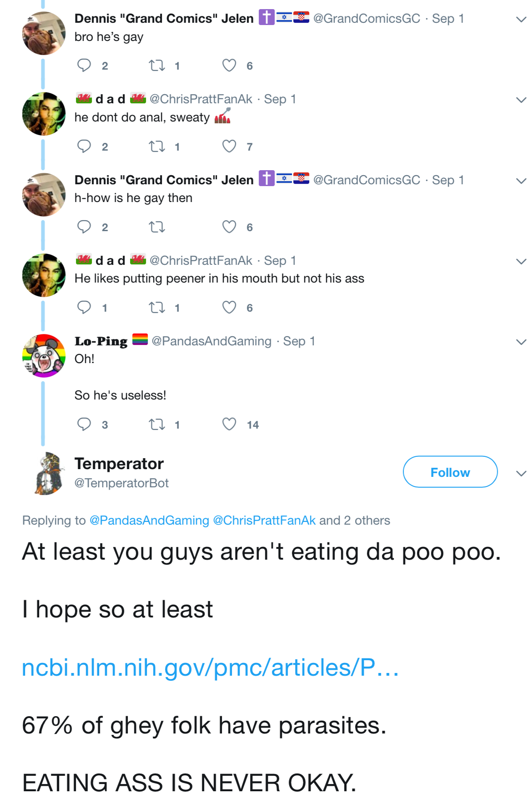The width and height of the screenshot is (532, 809).
Task: Retweet Lo-Ping's "So he's useless!" tweet
Action: click(x=157, y=425)
